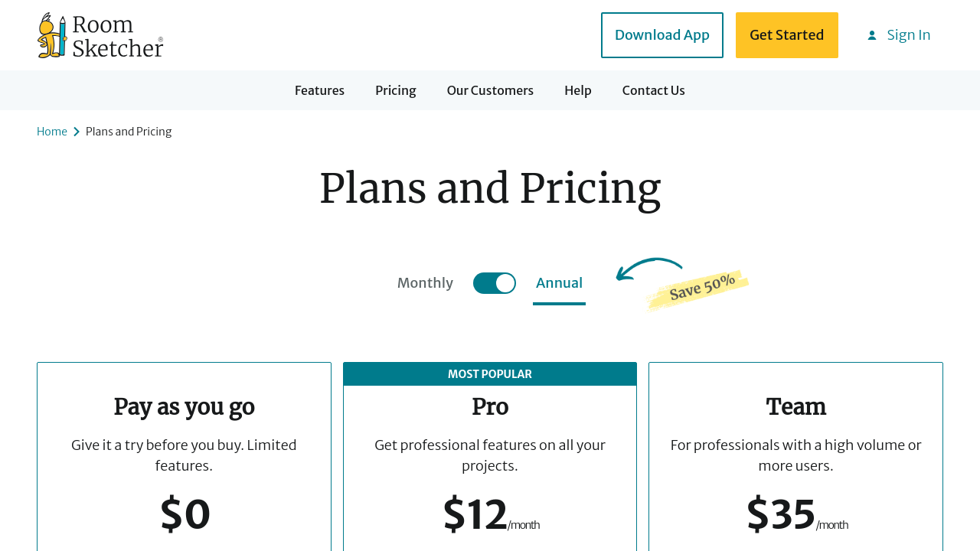Click the user icon beside Sign In

click(x=872, y=35)
